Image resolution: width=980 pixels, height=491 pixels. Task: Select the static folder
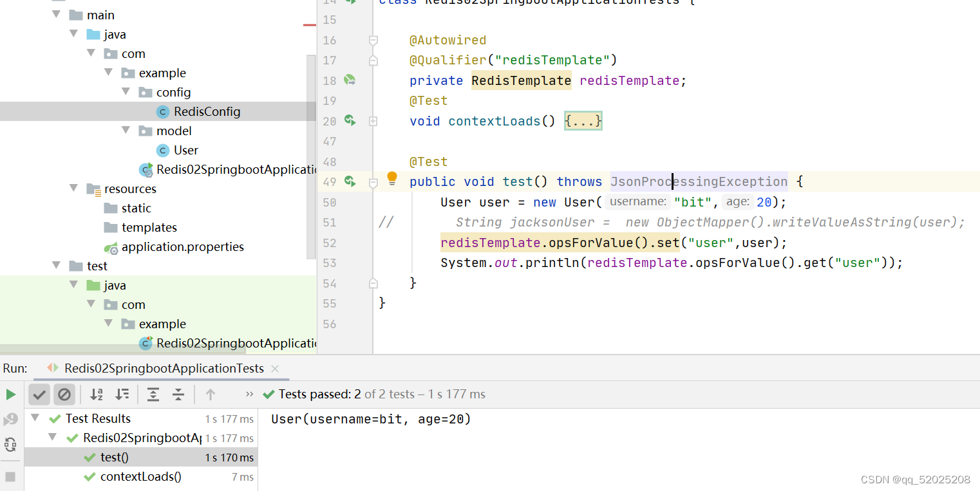(x=136, y=208)
